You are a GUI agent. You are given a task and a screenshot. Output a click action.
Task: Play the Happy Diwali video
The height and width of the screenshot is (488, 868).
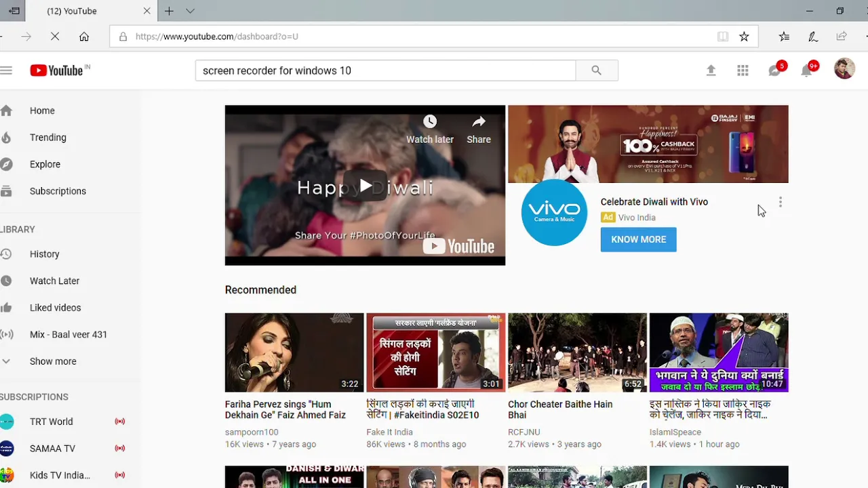click(x=365, y=186)
